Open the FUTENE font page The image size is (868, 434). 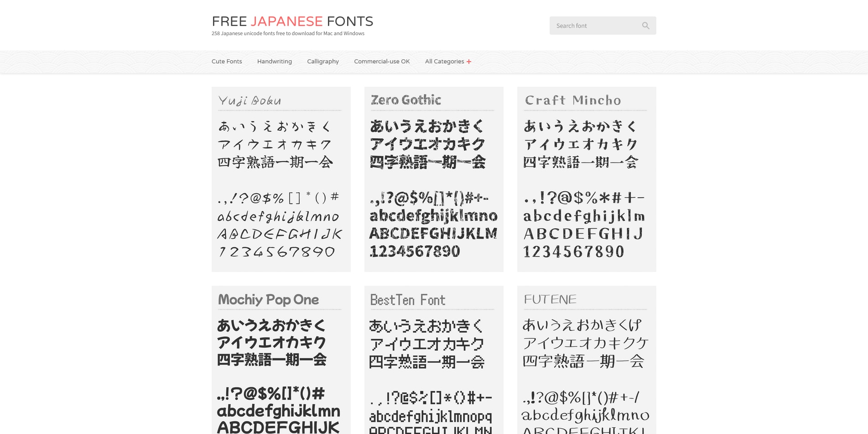point(550,299)
